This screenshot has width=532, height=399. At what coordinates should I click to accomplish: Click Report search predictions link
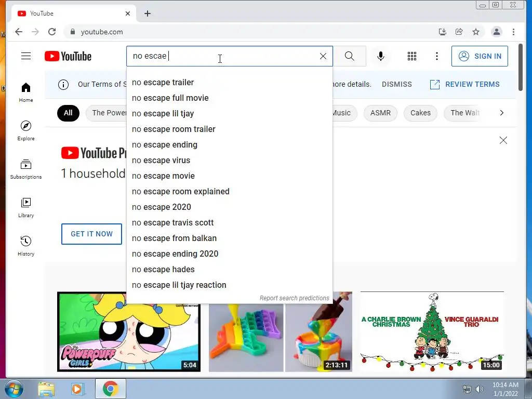point(294,298)
